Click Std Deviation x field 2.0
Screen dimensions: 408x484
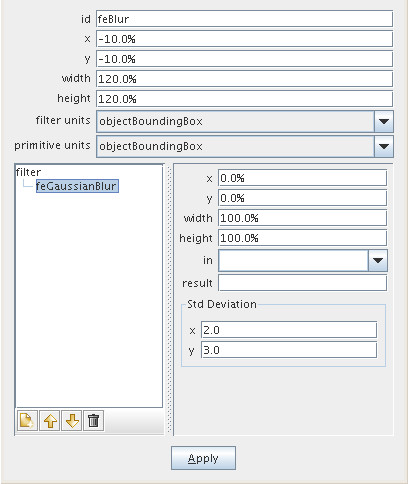289,330
